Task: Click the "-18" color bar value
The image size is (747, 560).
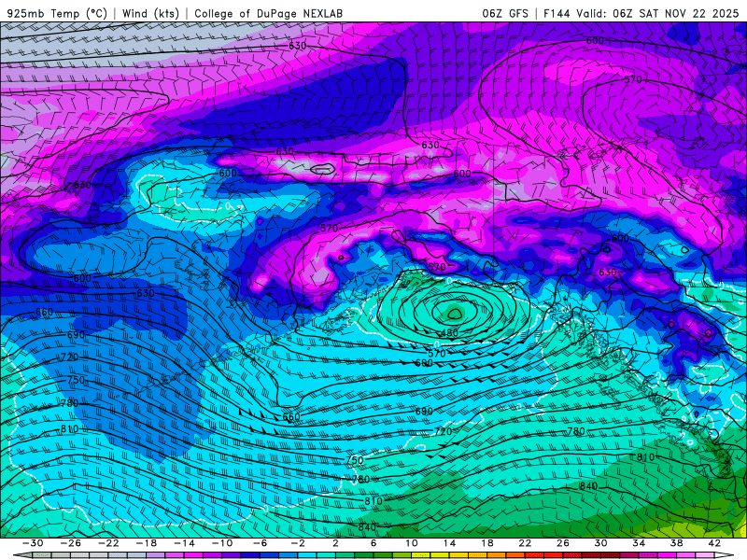Action: tap(147, 543)
